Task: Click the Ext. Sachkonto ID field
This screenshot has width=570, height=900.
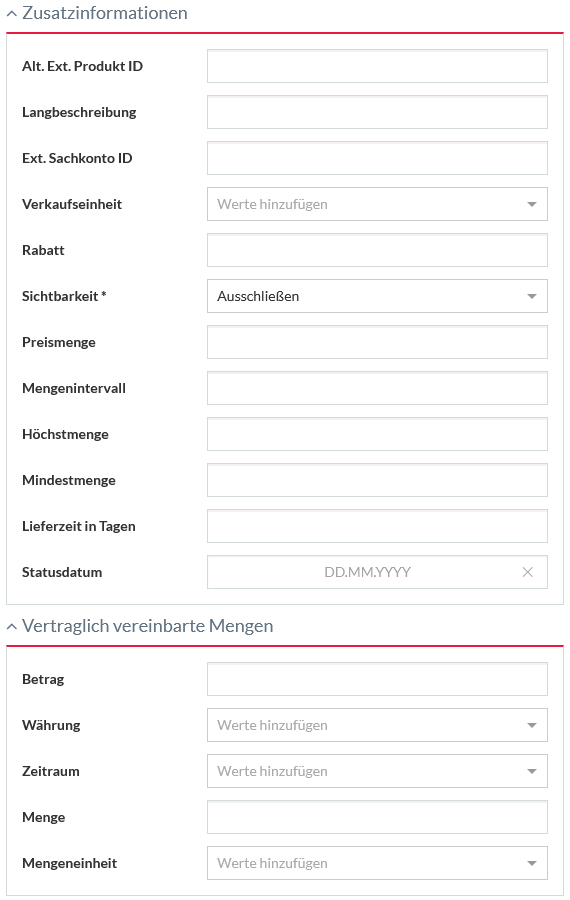Action: [377, 158]
